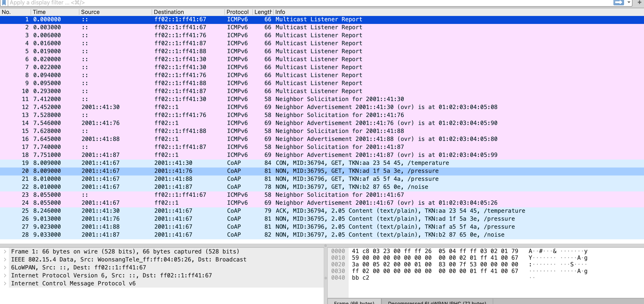The image size is (644, 304).
Task: Click the plus icon to add filter button
Action: tap(639, 2)
